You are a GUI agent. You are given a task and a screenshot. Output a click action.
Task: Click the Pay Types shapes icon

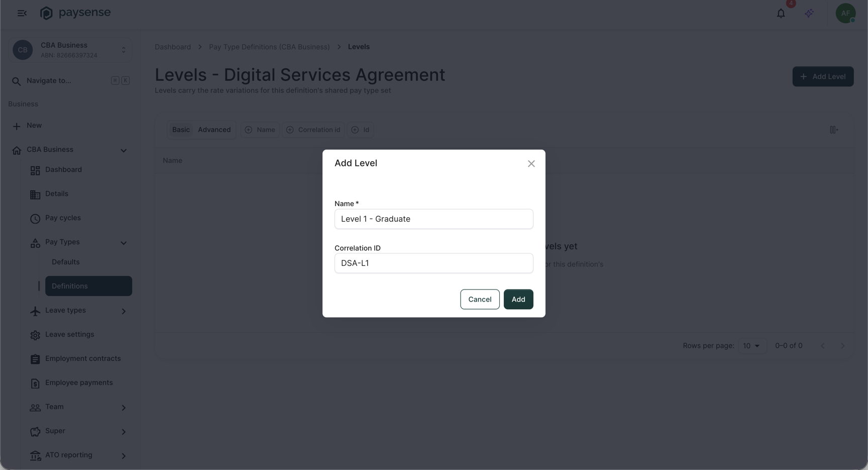click(35, 243)
